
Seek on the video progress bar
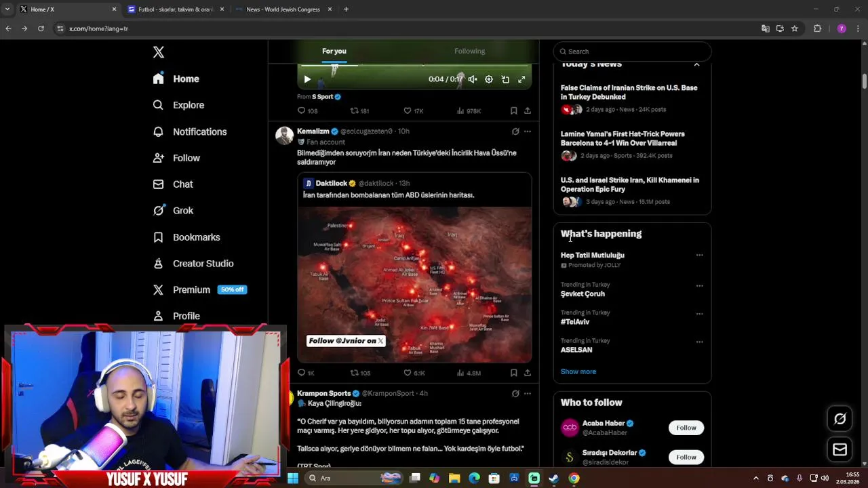click(x=414, y=65)
